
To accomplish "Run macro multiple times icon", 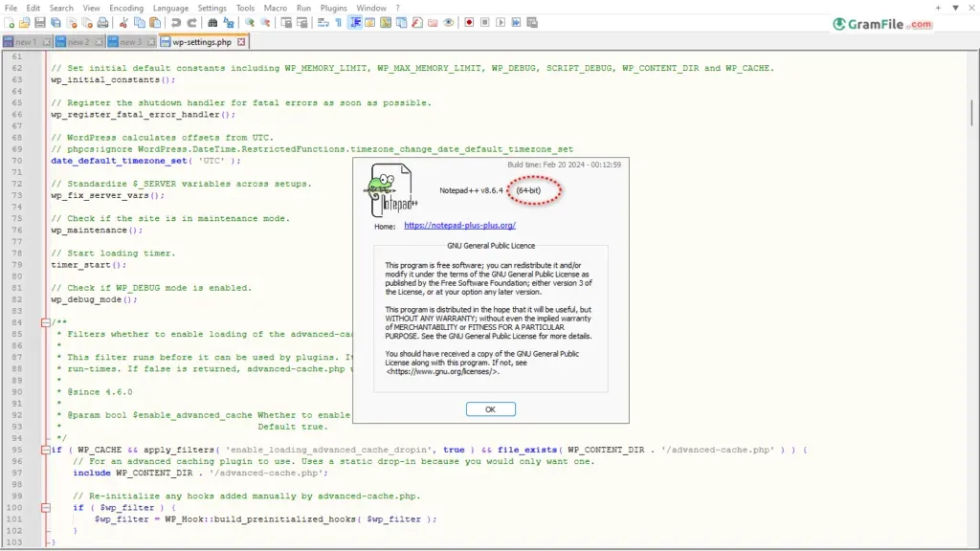I will click(x=516, y=23).
